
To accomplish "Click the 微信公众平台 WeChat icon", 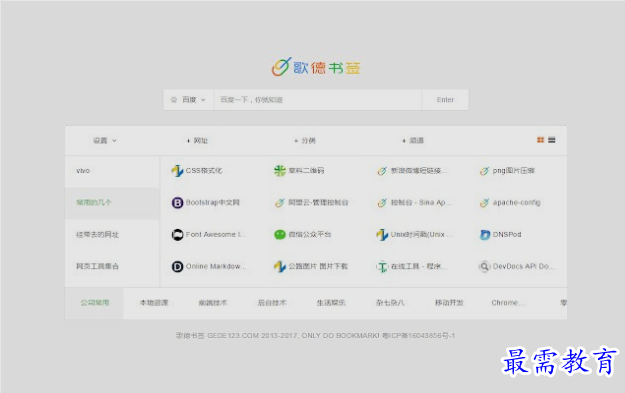I will (x=280, y=234).
